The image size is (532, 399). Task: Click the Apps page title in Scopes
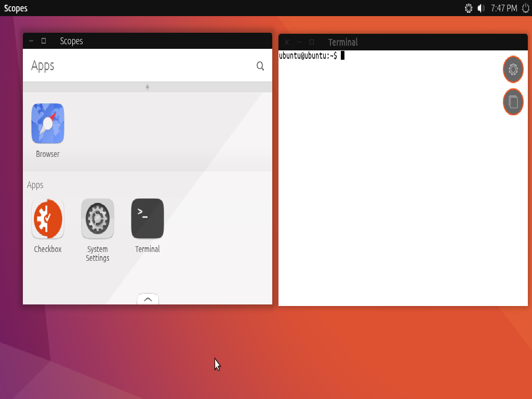(x=43, y=66)
